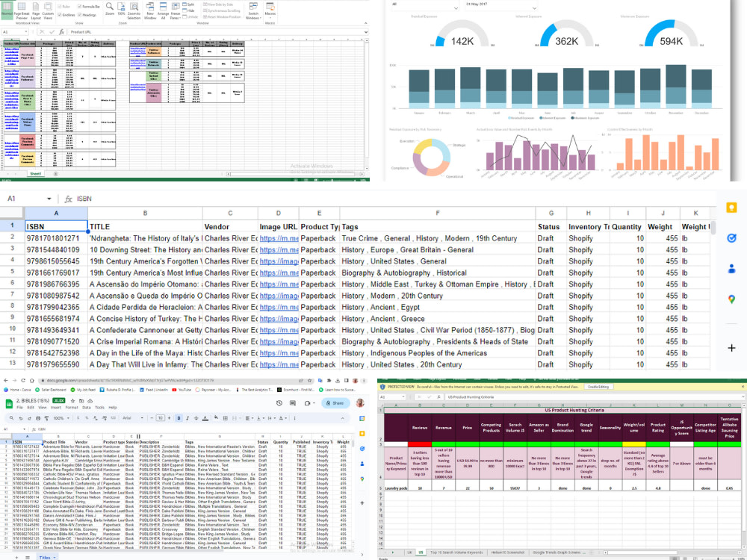This screenshot has width=747, height=560.
Task: Open Google Tasks in the large sheet's side panel
Action: tap(731, 238)
